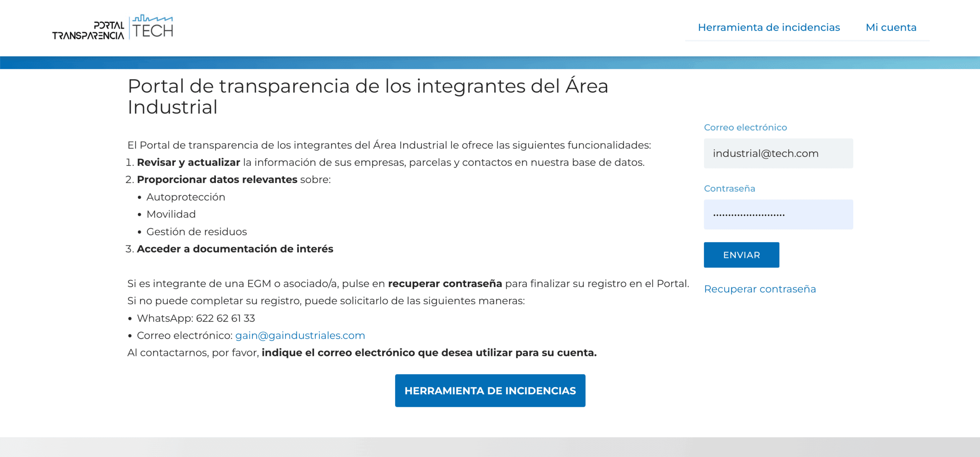Click the Correo electrónico field label
This screenshot has height=457, width=980.
pos(745,127)
